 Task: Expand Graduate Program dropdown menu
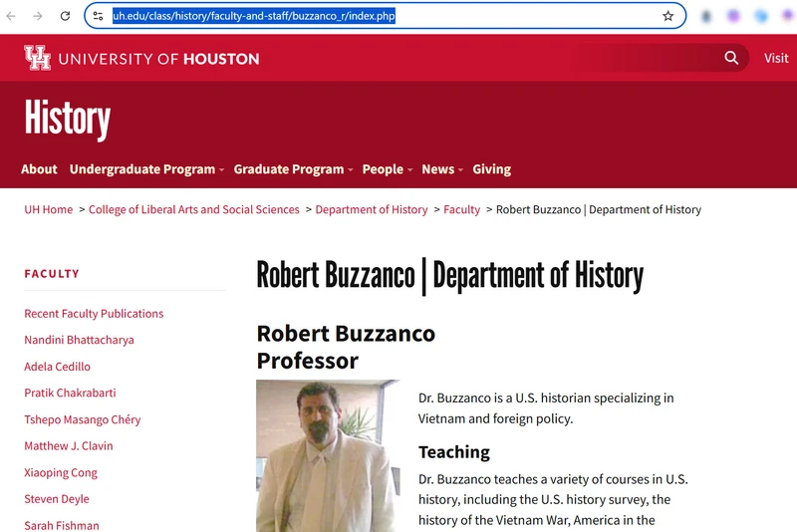click(x=293, y=169)
